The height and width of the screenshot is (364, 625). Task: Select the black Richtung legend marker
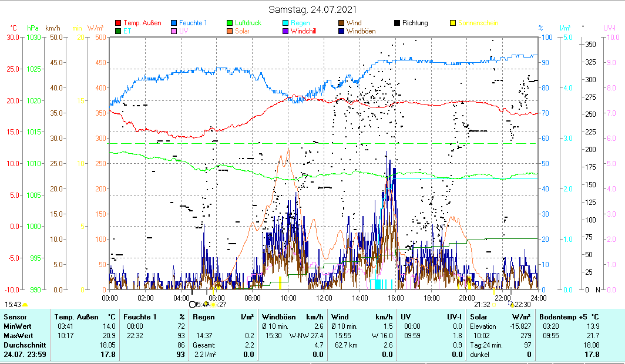[x=397, y=23]
